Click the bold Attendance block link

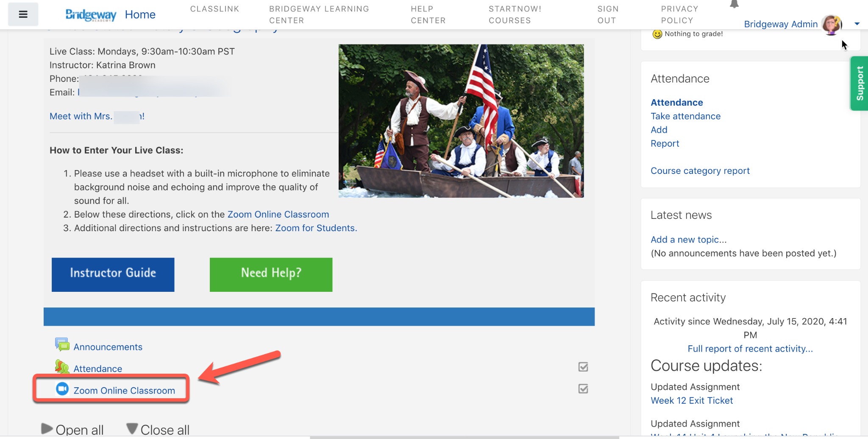click(x=676, y=103)
